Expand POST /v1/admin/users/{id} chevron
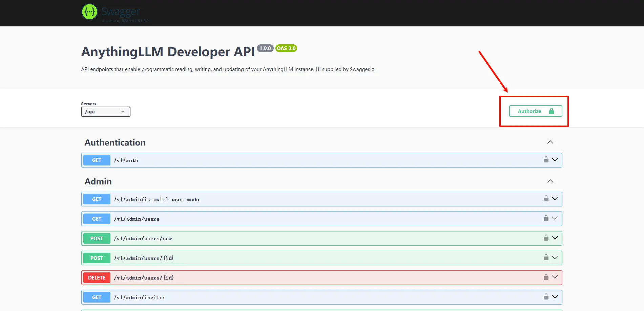 click(555, 258)
